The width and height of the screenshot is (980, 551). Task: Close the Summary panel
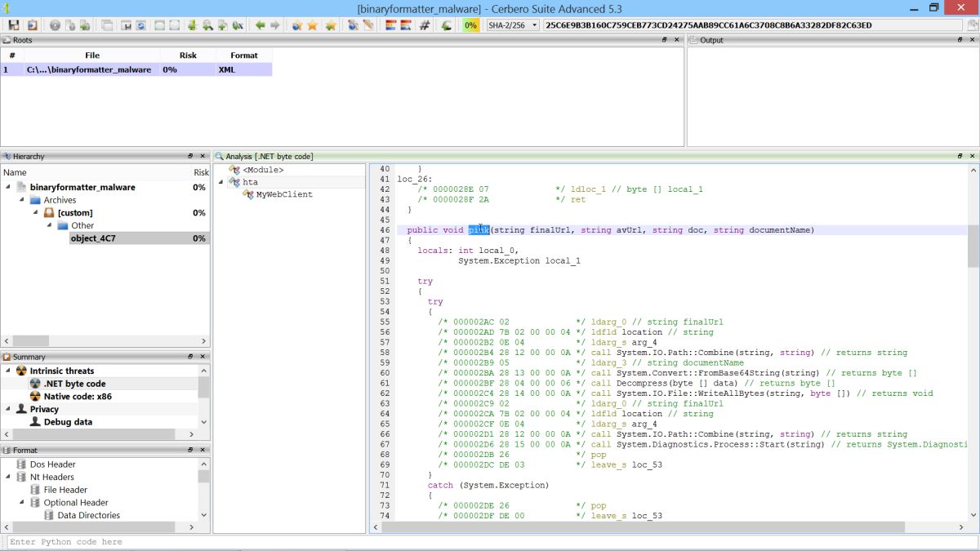click(203, 357)
